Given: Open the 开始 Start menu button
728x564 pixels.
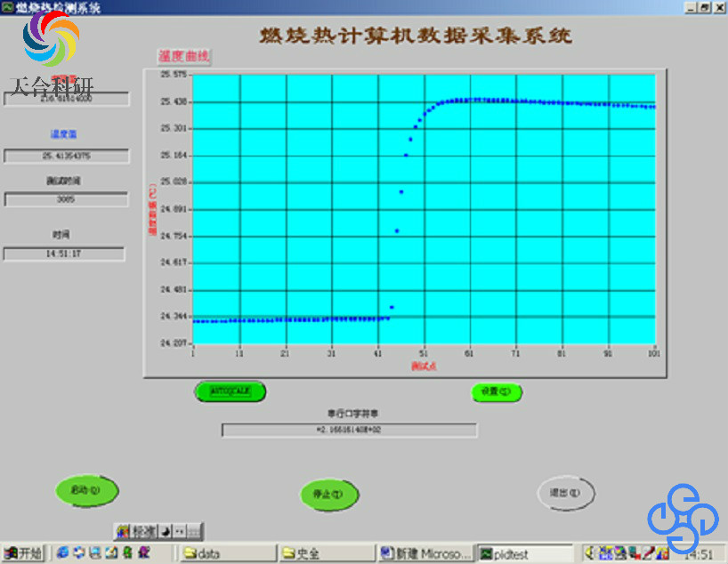Looking at the screenshot, I should tap(23, 553).
